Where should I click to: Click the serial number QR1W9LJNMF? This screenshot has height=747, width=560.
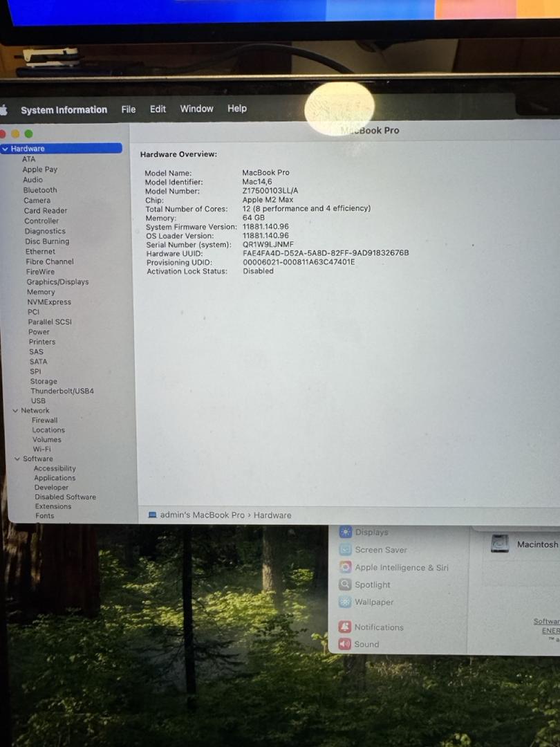(x=268, y=244)
